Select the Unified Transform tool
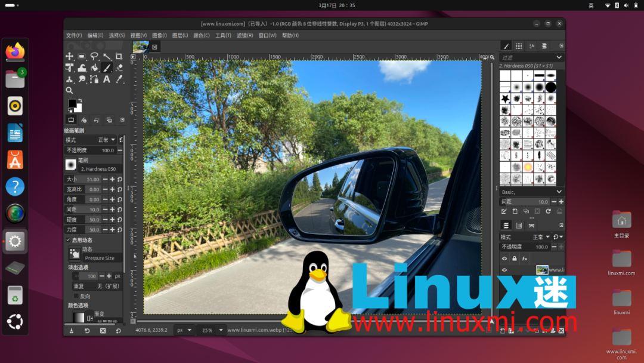644x363 pixels. coord(69,68)
